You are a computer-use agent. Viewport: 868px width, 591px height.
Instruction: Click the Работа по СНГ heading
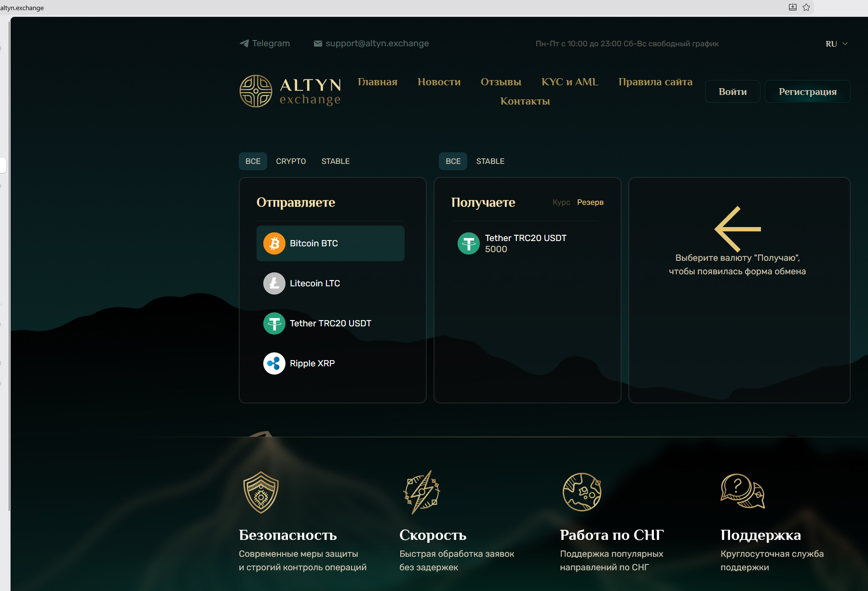click(x=612, y=535)
